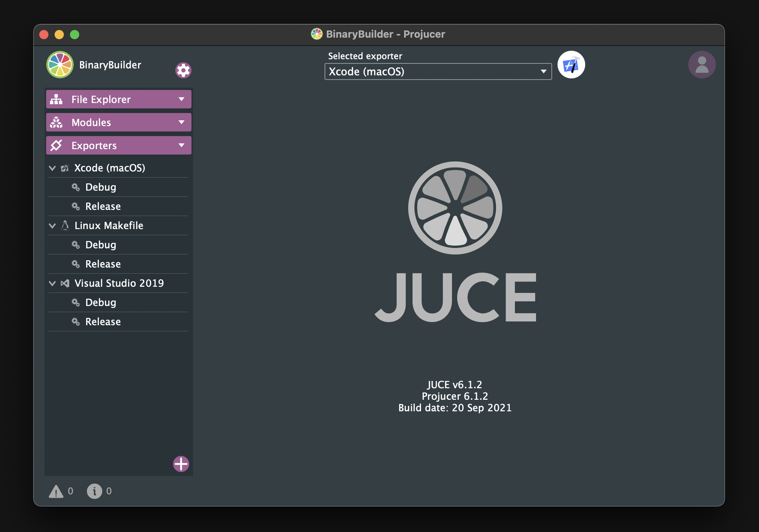759x532 pixels.
Task: Open the Modules panel header
Action: coord(119,123)
